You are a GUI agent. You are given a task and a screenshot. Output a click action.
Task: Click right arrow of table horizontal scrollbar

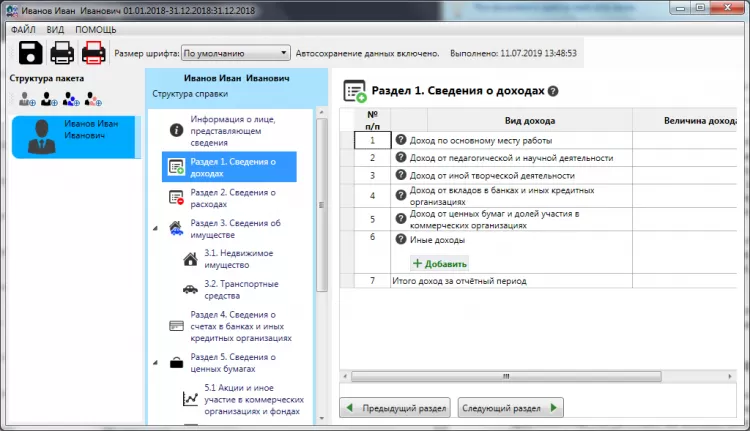tap(730, 376)
